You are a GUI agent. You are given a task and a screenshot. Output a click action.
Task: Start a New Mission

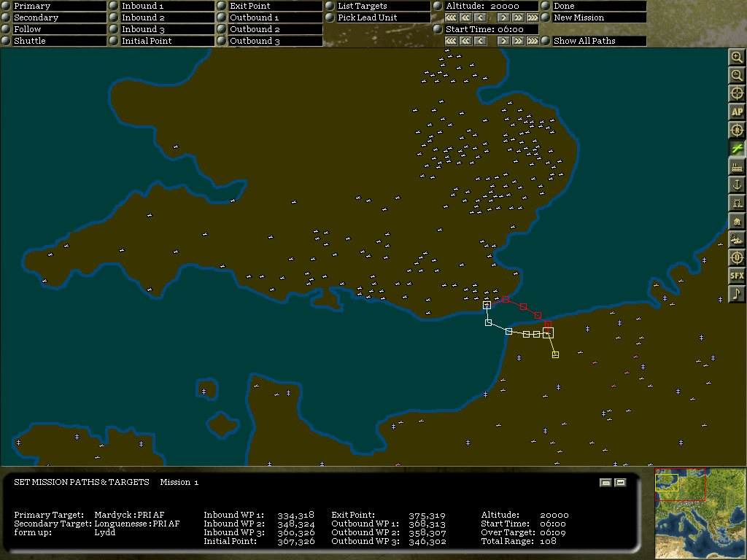pos(546,17)
